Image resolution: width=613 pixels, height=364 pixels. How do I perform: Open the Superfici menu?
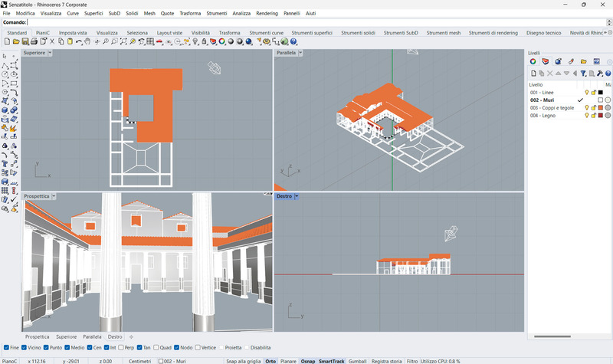93,13
